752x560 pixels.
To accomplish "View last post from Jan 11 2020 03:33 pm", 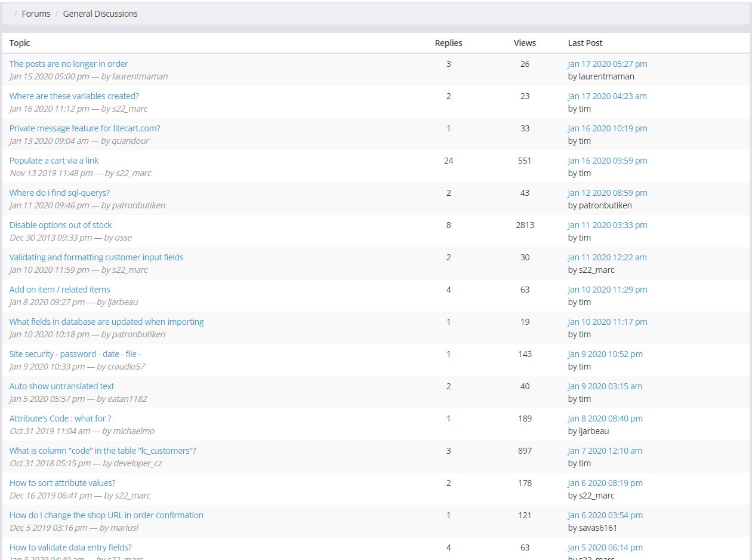I will tap(607, 225).
